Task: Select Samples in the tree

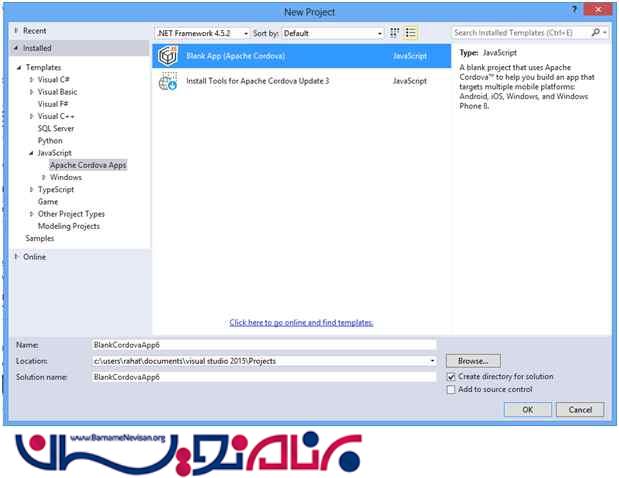Action: (x=39, y=238)
